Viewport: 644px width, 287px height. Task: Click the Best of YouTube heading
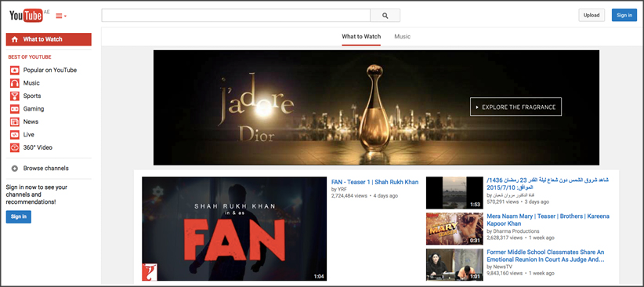coord(30,57)
